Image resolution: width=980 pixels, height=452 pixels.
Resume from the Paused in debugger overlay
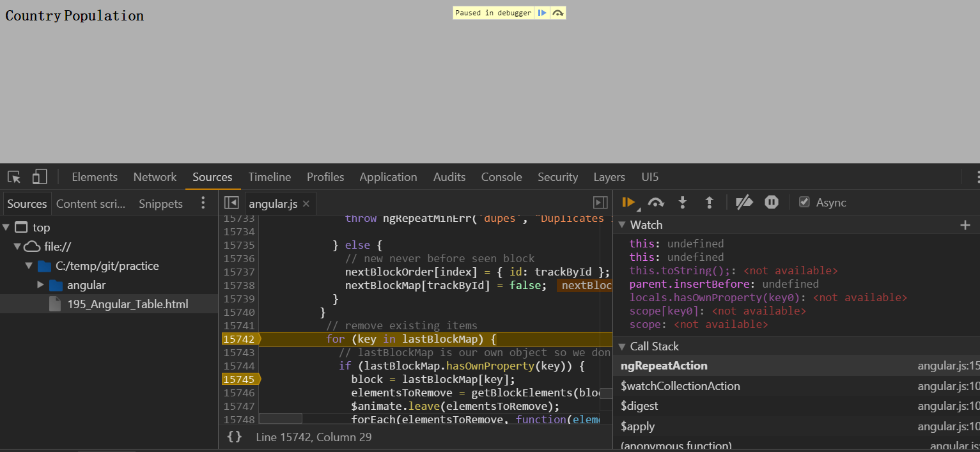pyautogui.click(x=541, y=13)
